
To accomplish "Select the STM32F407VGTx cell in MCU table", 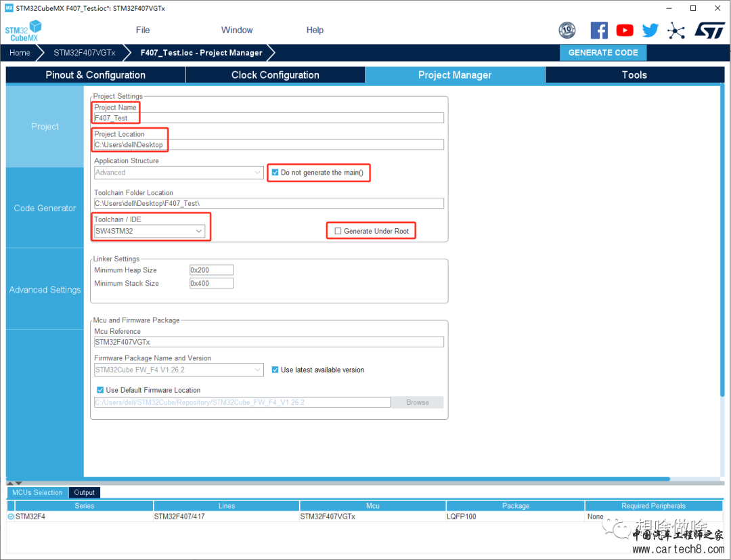I will 373,517.
